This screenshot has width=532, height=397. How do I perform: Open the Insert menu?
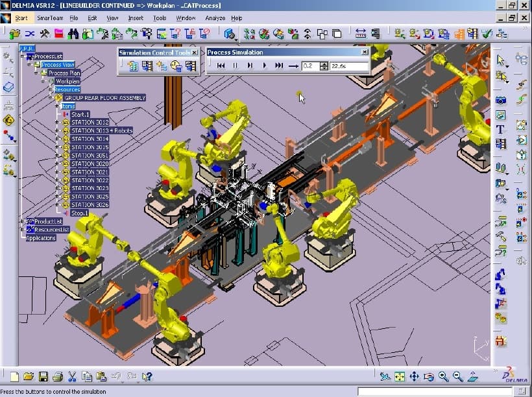tap(136, 18)
